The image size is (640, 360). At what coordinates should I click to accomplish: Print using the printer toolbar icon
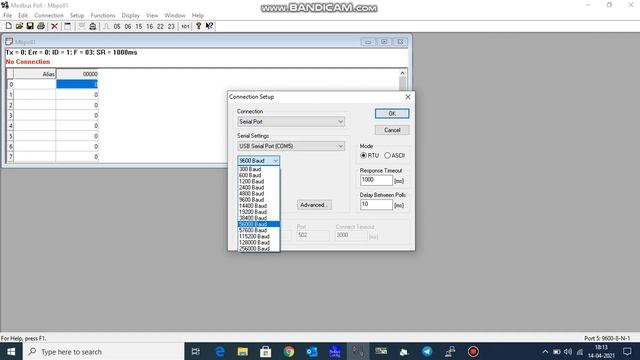[x=41, y=26]
